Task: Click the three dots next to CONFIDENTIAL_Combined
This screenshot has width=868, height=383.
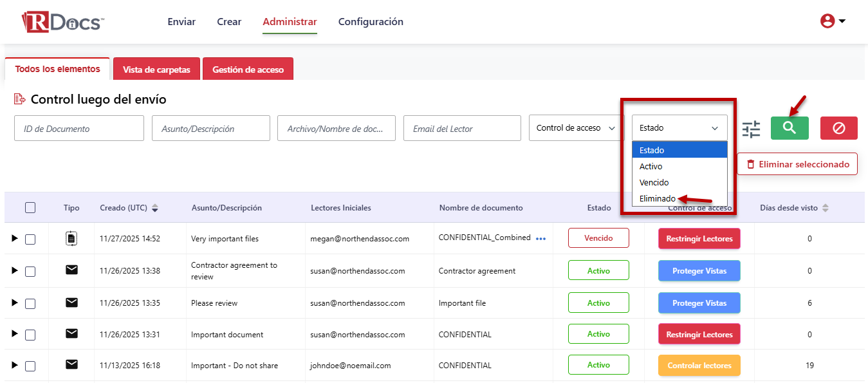Action: 540,239
